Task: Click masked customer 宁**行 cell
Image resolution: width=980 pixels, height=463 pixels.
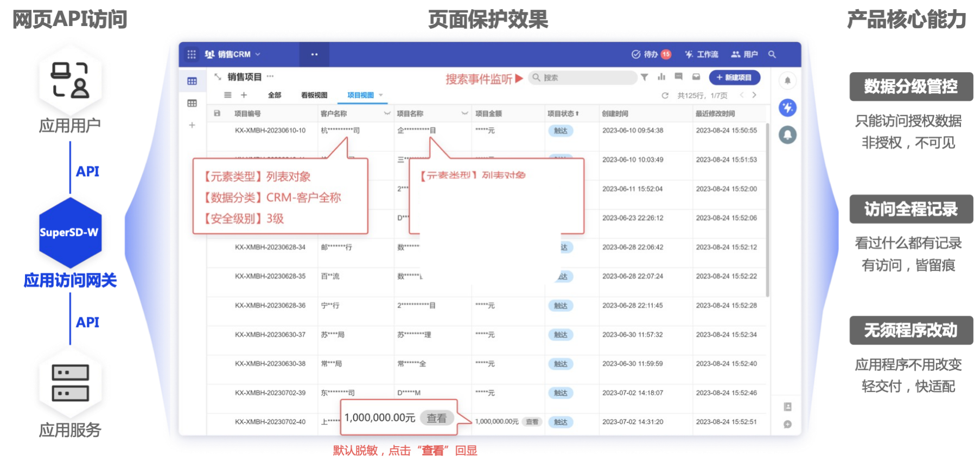Action: tap(330, 306)
